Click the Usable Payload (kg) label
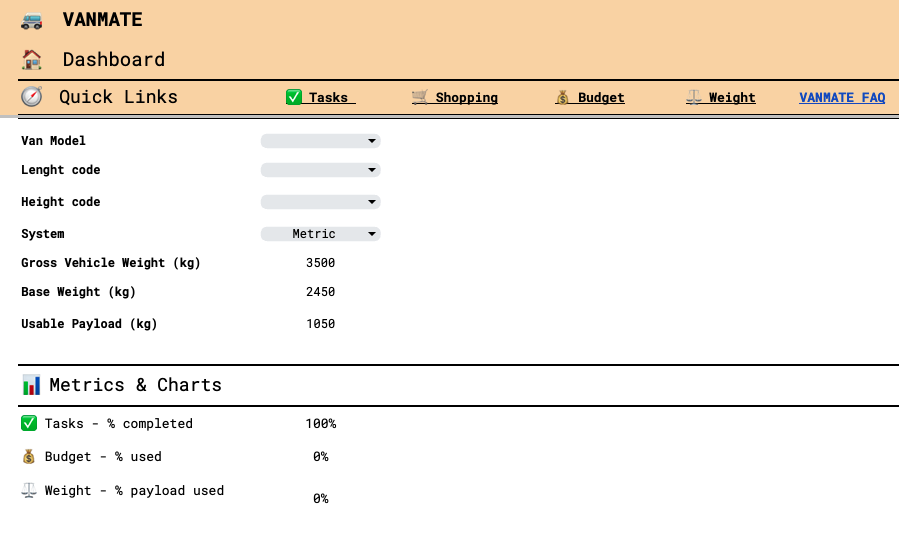The image size is (899, 541). (x=89, y=324)
